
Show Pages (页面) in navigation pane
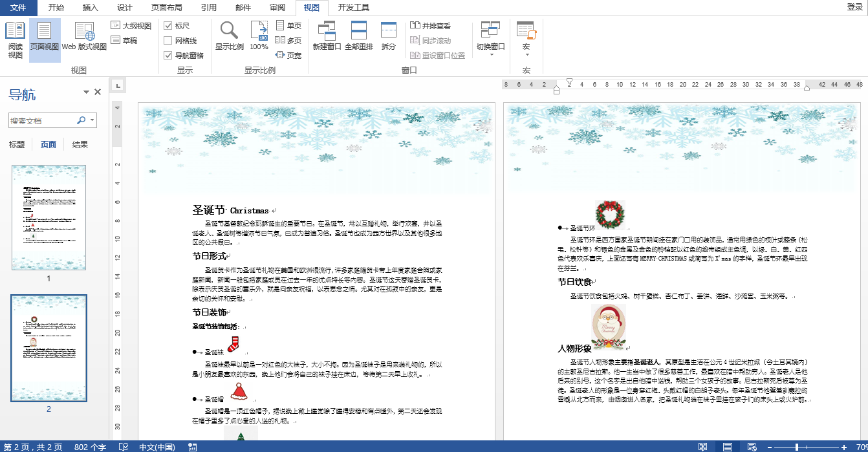[x=49, y=145]
